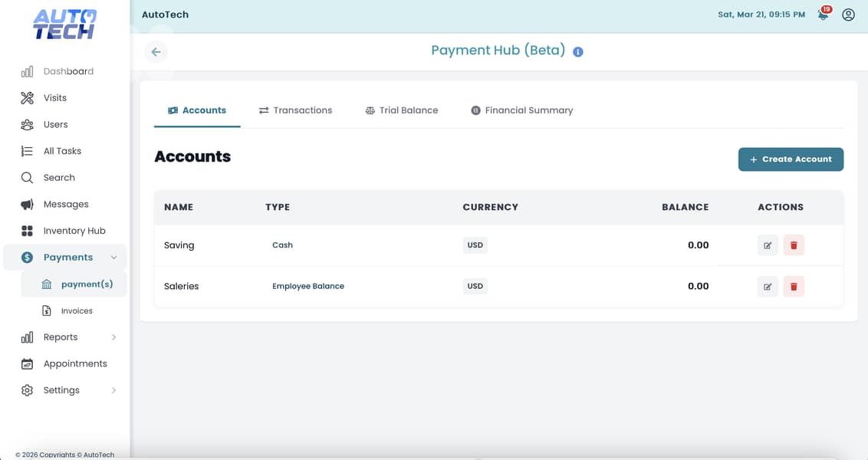Viewport: 868px width, 460px height.
Task: Open the Financial Summary tab
Action: pyautogui.click(x=521, y=110)
